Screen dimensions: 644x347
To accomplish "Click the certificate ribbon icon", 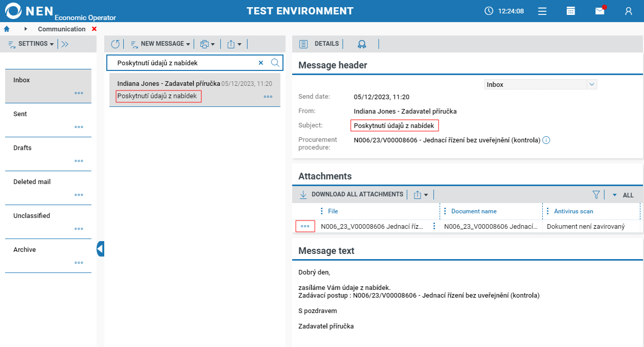I will 362,44.
